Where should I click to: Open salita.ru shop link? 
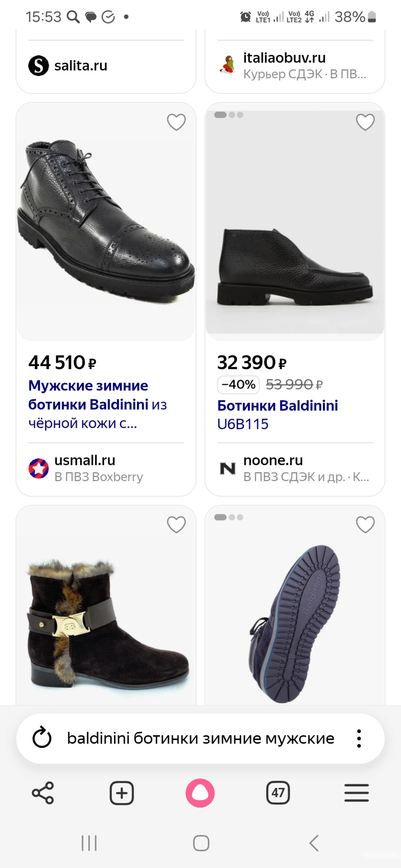[x=81, y=66]
